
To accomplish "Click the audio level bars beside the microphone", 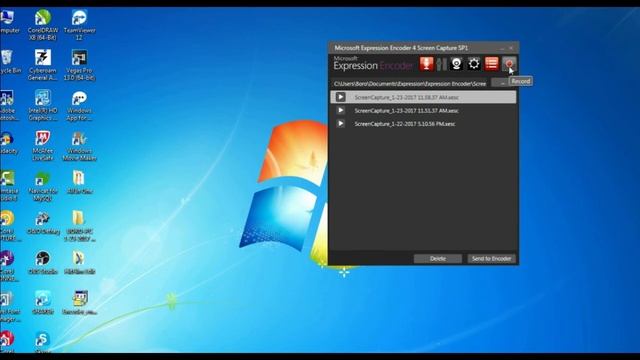I will pos(441,64).
